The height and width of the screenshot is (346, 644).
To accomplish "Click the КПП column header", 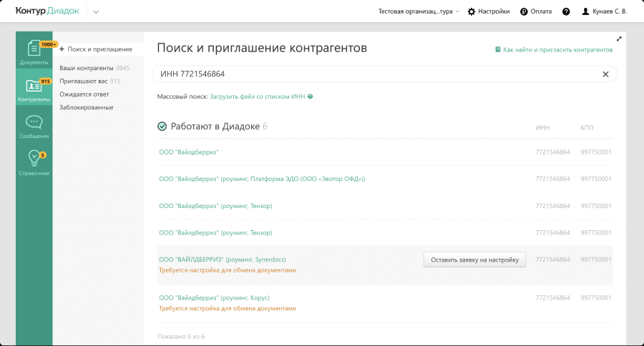I will (587, 128).
